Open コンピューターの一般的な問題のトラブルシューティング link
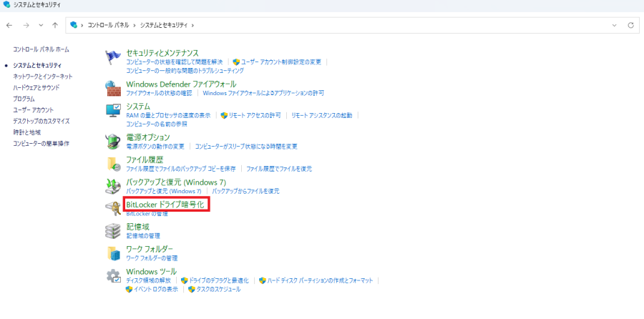The width and height of the screenshot is (644, 319). [x=185, y=71]
